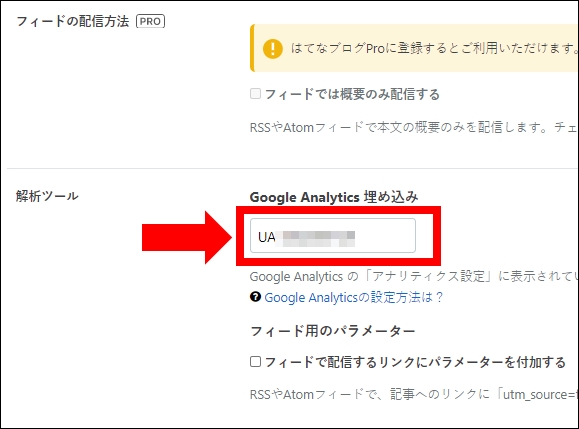This screenshot has width=579, height=429.
Task: Click the フィードで配信するリンクにパラメーターを付加する label text
Action: [415, 362]
